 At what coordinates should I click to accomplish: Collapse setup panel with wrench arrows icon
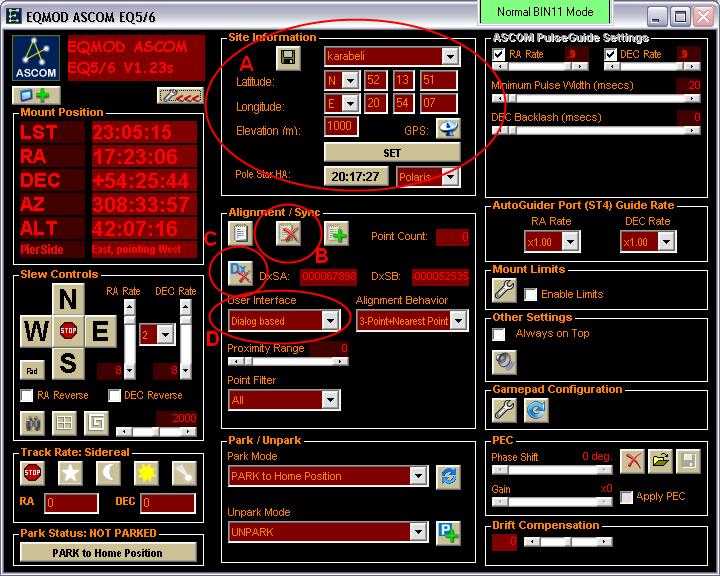(x=180, y=96)
